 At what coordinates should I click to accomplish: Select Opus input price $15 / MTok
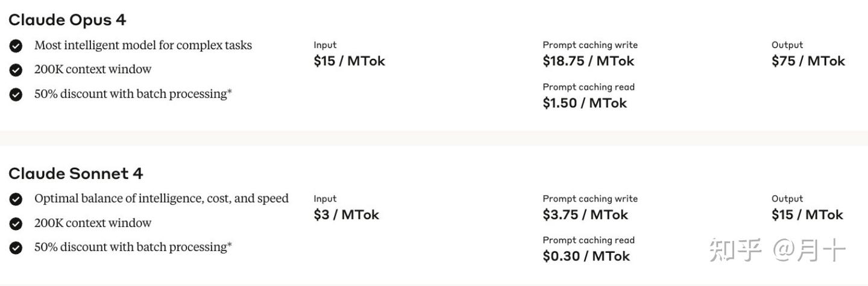pos(349,61)
